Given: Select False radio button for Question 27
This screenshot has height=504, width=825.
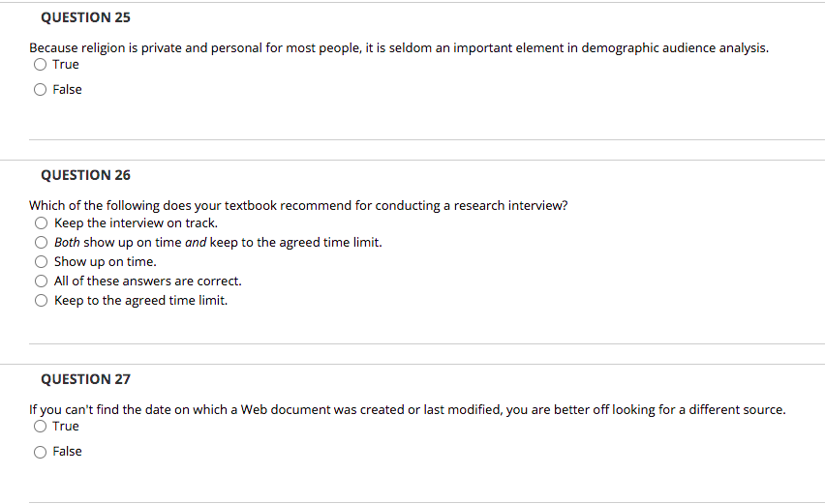Looking at the screenshot, I should pyautogui.click(x=40, y=452).
